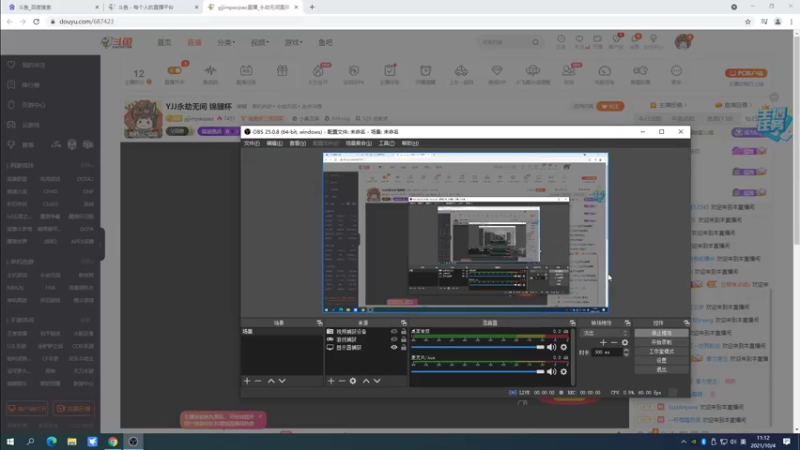Screen dimensions: 800x450
Task: Toggle visibility of 显示器捕获 source
Action: point(394,347)
